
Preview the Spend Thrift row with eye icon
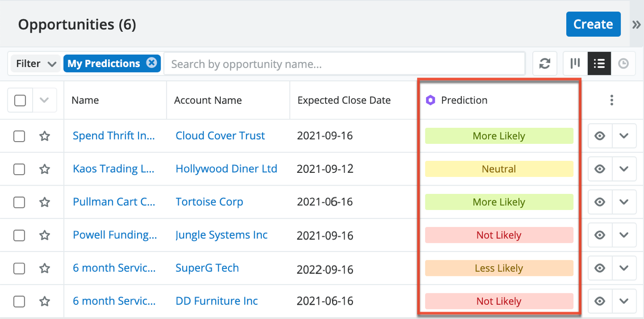[600, 136]
